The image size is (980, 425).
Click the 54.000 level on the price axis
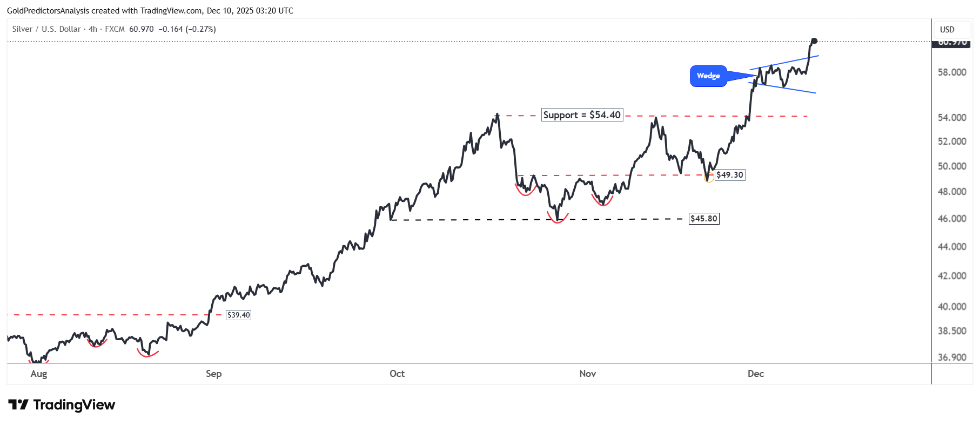point(952,118)
